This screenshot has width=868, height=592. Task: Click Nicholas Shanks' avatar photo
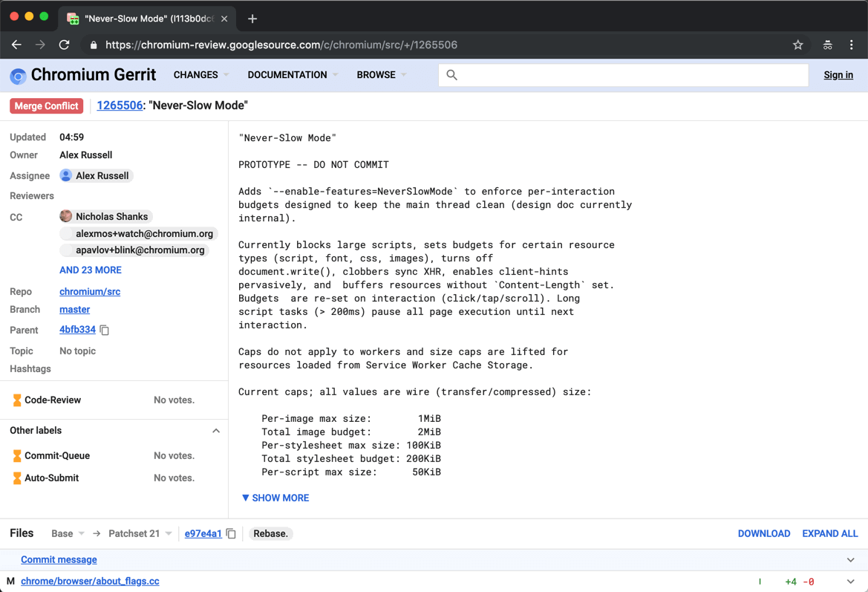pos(66,216)
